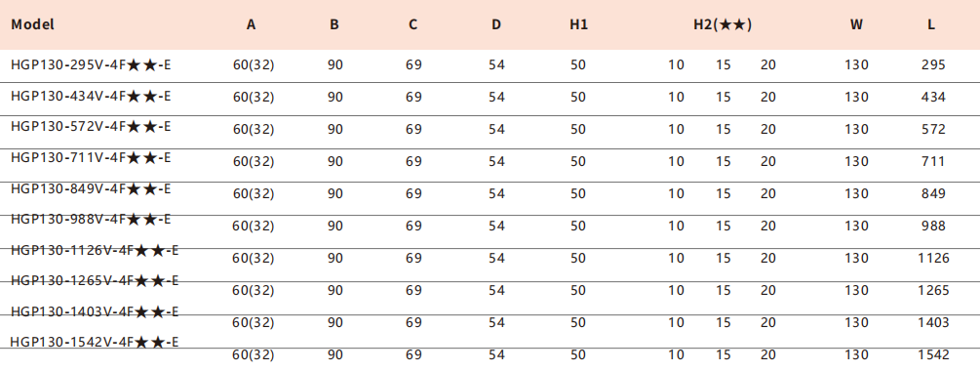Click the HGP130-1265V-4F model entry
Screen dimensions: 980x371
pos(95,281)
